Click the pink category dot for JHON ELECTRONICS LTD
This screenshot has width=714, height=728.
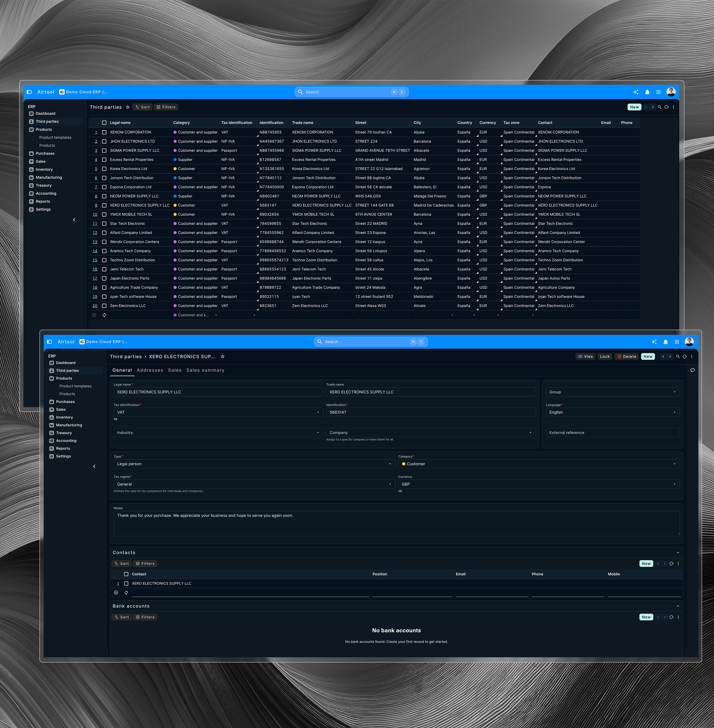click(x=175, y=141)
